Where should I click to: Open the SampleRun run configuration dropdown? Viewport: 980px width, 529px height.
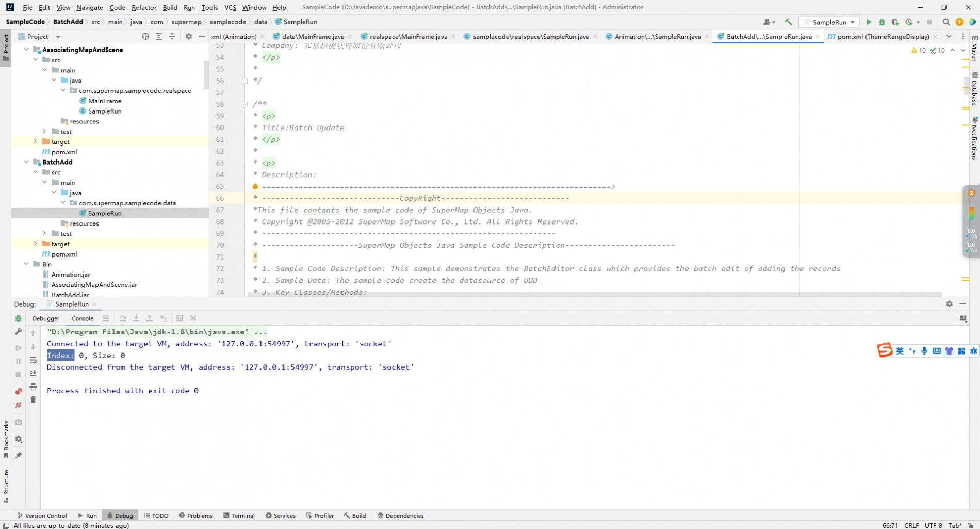point(829,22)
